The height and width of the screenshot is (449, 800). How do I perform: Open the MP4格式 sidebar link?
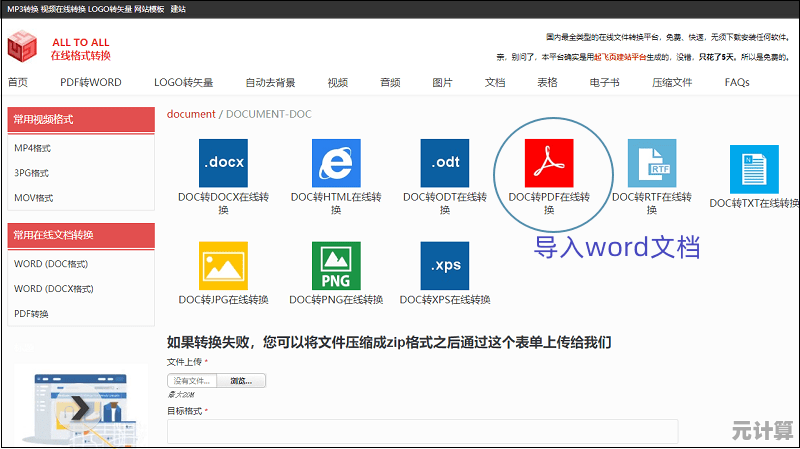coord(33,148)
